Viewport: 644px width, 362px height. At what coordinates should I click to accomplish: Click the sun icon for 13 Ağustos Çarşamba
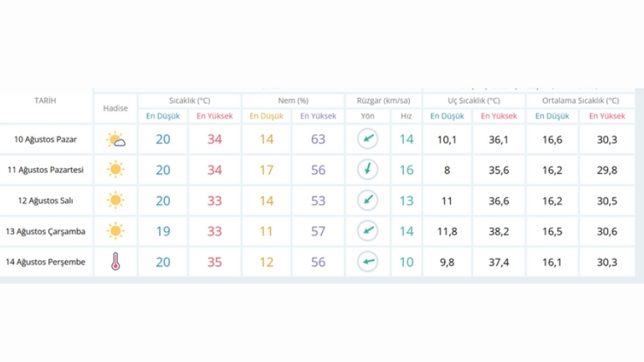116,230
